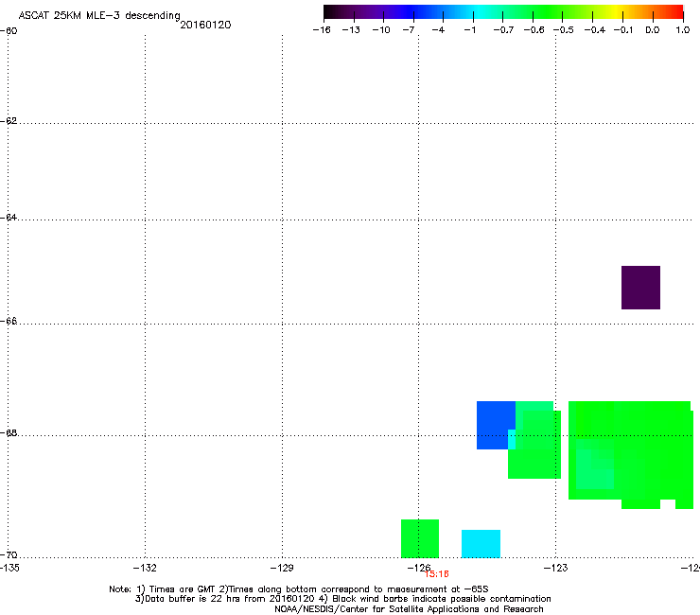Click the latitude label -68

click(9, 433)
